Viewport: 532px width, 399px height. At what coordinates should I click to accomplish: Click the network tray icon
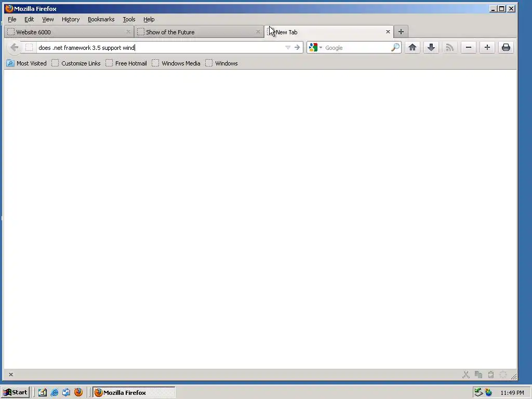pyautogui.click(x=478, y=393)
